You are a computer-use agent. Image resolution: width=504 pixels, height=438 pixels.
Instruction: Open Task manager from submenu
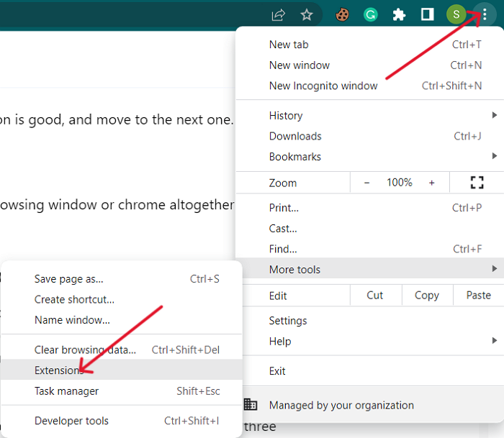[122, 391]
